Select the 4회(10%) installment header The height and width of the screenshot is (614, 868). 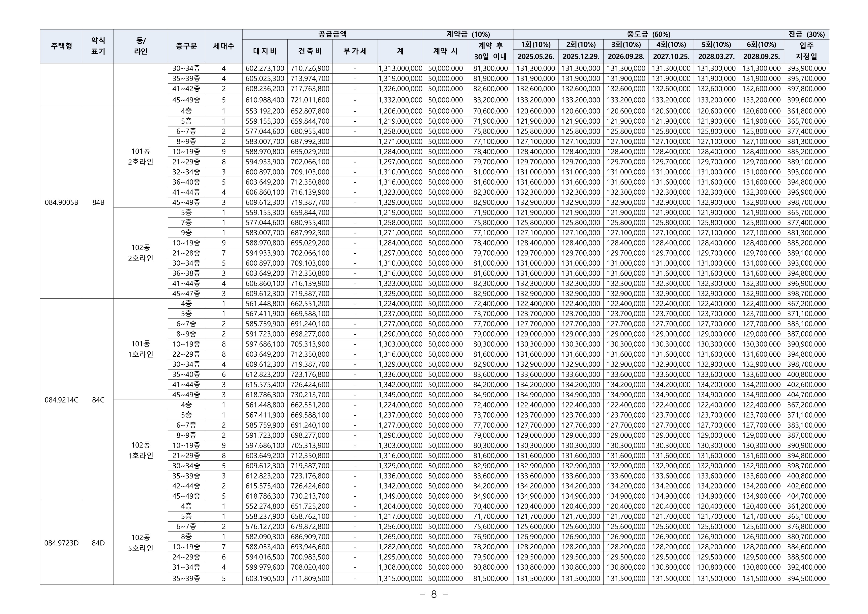point(671,45)
